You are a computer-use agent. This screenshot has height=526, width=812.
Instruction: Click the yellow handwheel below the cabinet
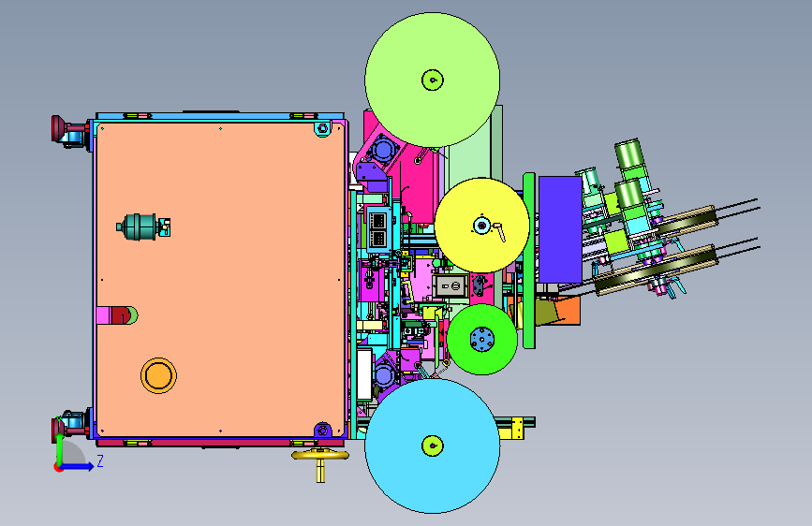coord(320,456)
